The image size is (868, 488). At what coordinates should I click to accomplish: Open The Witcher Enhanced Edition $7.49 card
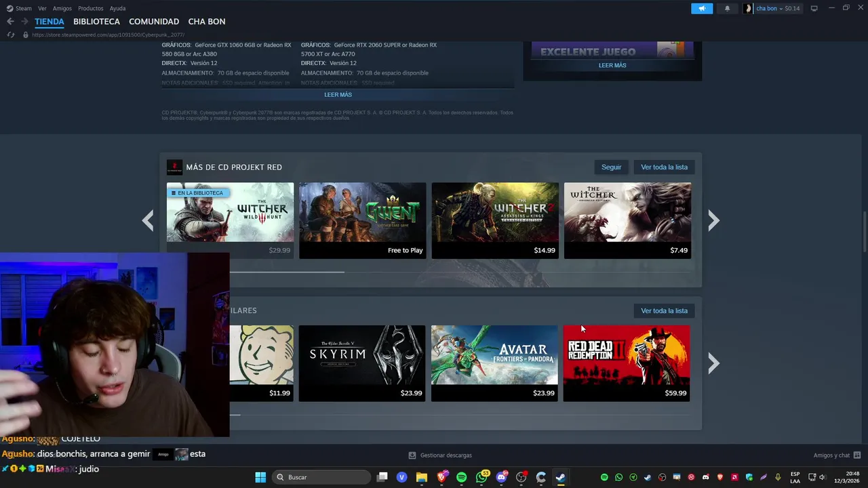(628, 220)
